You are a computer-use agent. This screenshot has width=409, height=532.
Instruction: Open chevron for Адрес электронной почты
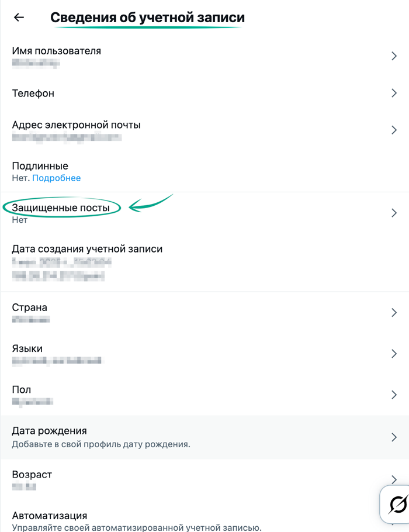click(x=394, y=130)
